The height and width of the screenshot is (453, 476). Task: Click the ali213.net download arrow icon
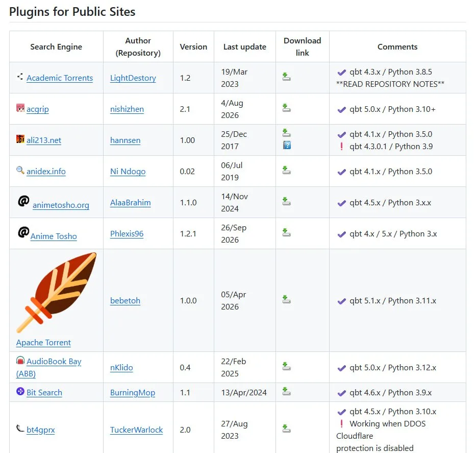(x=286, y=133)
